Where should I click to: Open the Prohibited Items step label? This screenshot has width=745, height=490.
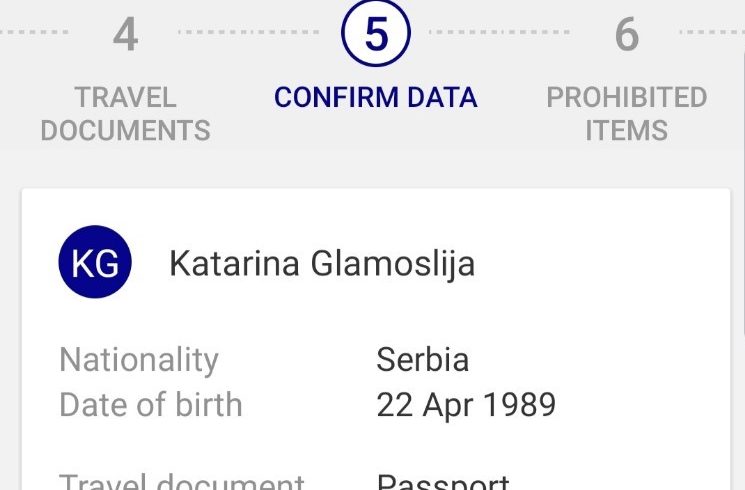coord(627,114)
